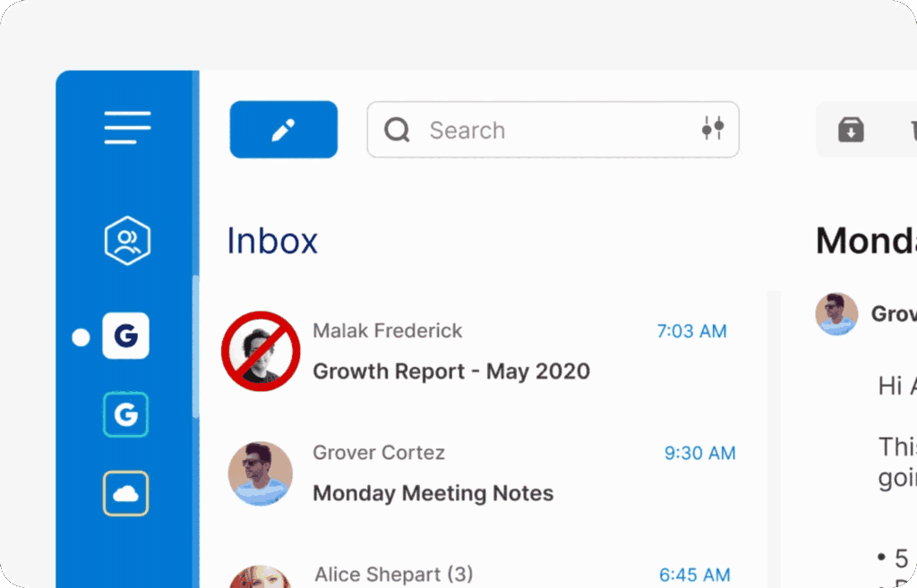Screen dimensions: 917x588
Task: Open the hamburger navigation menu
Action: click(x=126, y=127)
